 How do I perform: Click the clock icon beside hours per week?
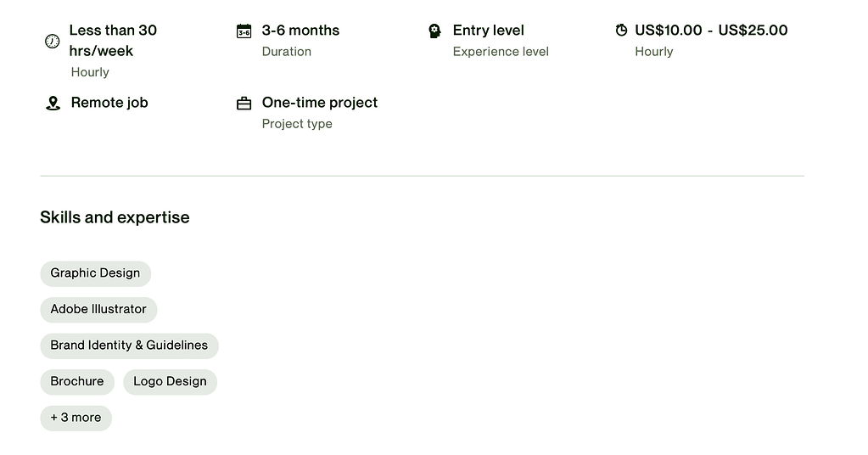tap(52, 41)
